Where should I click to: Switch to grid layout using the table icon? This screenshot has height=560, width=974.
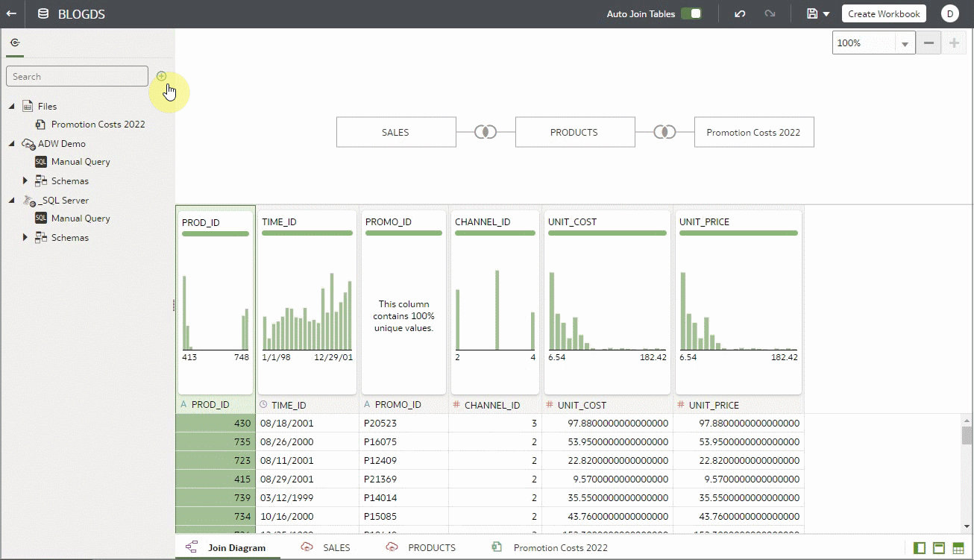958,547
